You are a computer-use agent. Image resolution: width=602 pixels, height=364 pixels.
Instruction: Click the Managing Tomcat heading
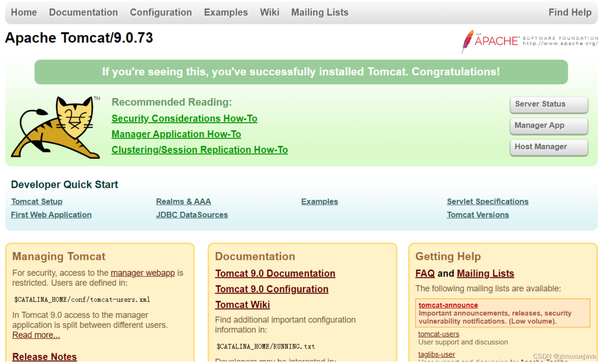coord(59,257)
